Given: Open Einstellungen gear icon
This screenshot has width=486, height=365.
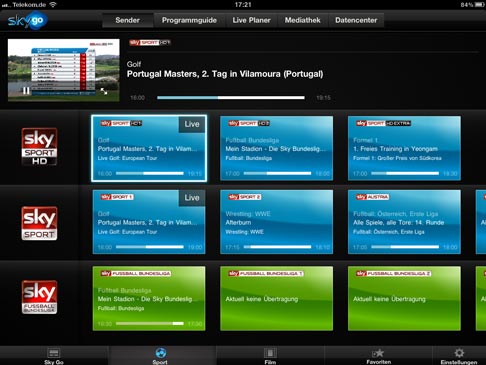Looking at the screenshot, I should tap(459, 353).
